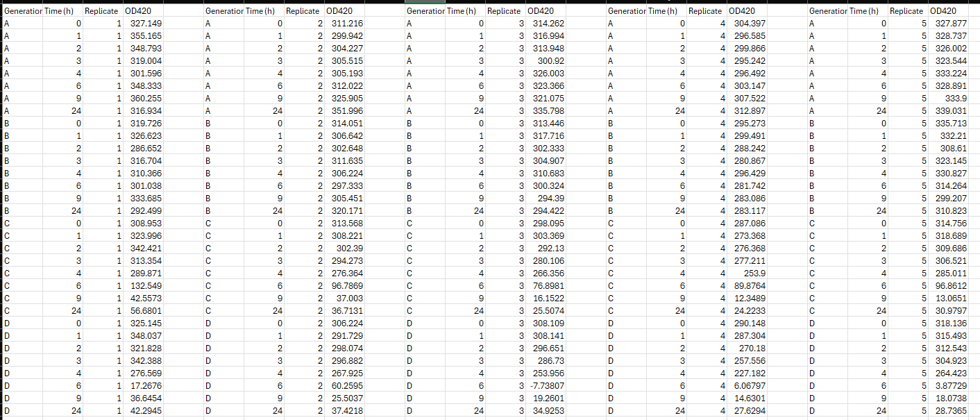This screenshot has width=980, height=420.
Task: Click the cell containing 253.956
Action: [546, 373]
